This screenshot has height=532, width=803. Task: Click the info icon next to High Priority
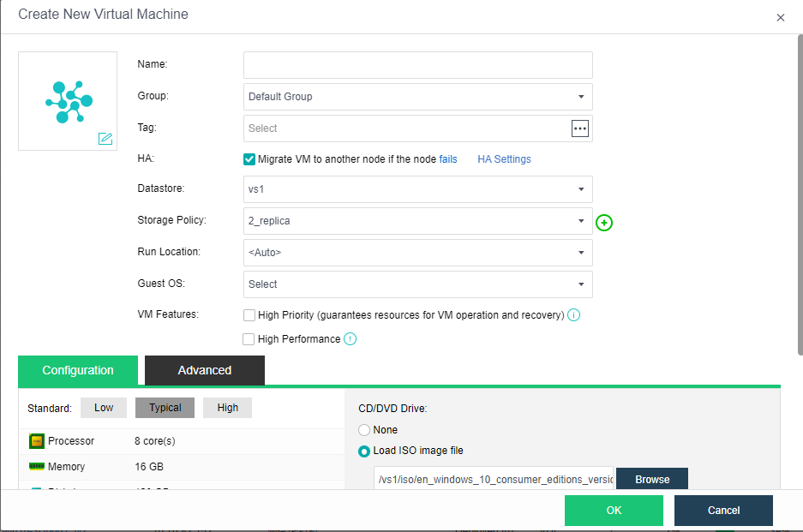coord(574,315)
